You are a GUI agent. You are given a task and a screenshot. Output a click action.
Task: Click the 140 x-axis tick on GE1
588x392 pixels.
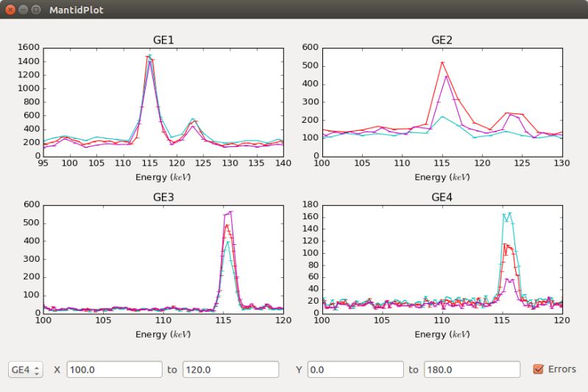(x=283, y=163)
